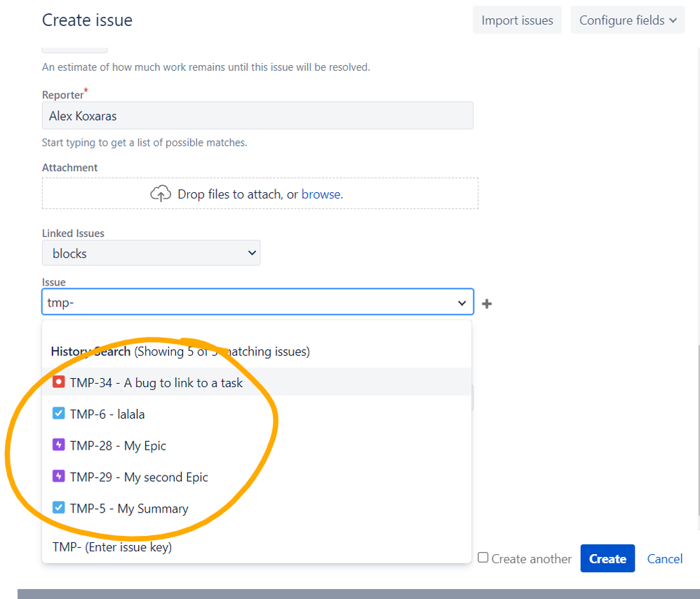The width and height of the screenshot is (700, 599).
Task: Click the red bug icon of TMP-34
Action: [x=58, y=382]
